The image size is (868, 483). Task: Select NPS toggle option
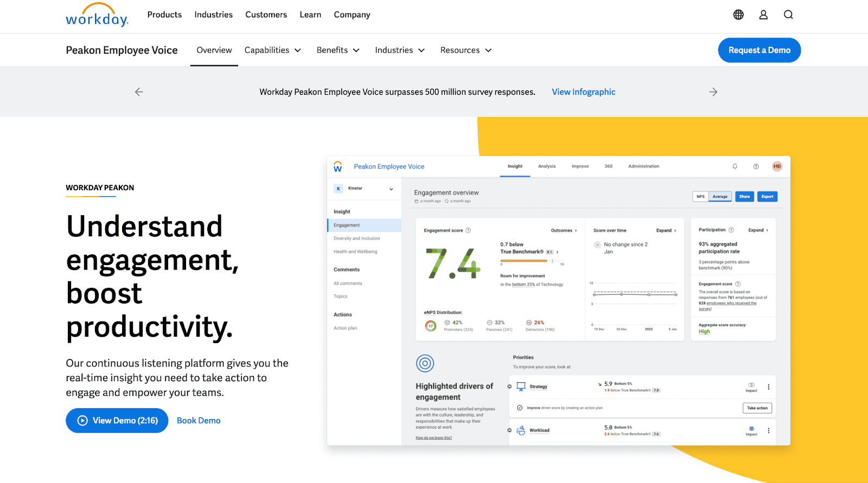[x=701, y=197]
